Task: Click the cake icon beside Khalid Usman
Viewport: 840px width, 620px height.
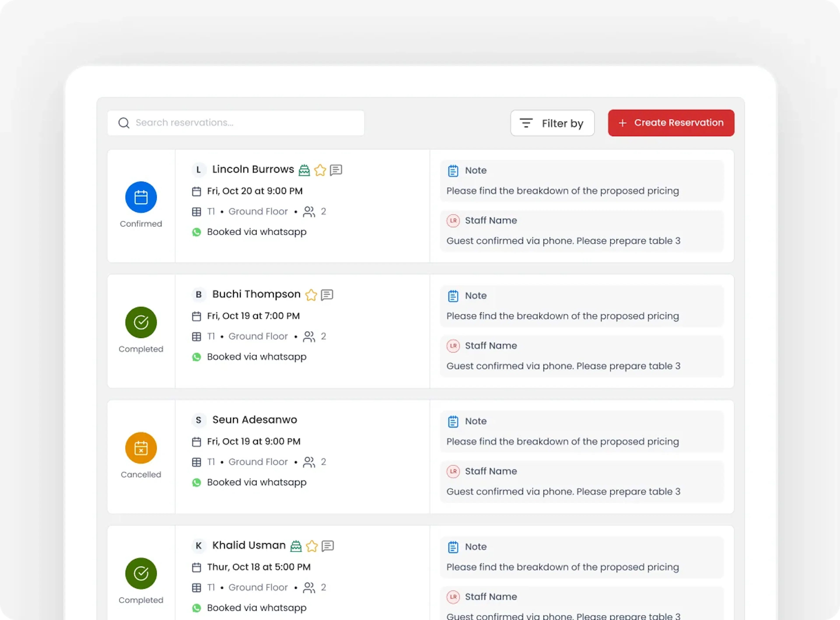Action: [x=296, y=546]
